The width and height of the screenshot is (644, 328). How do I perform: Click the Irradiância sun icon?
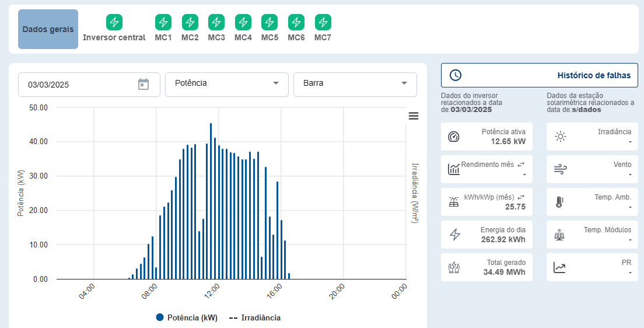click(x=561, y=137)
